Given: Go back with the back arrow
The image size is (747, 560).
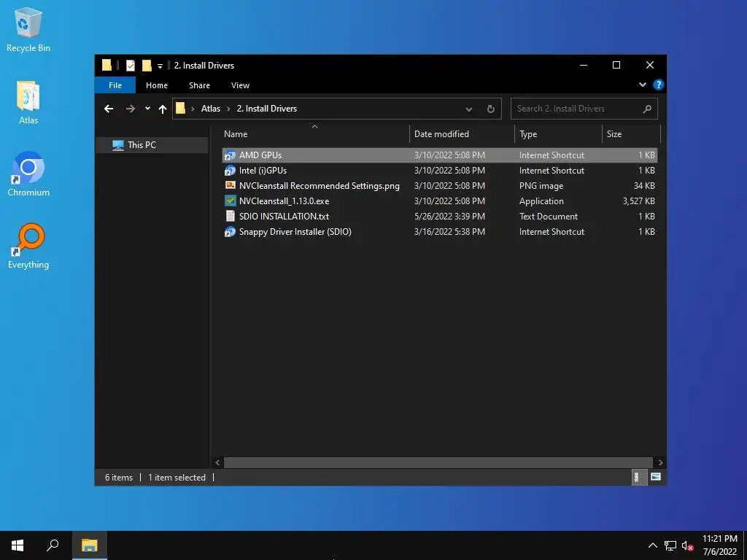Looking at the screenshot, I should [x=109, y=109].
